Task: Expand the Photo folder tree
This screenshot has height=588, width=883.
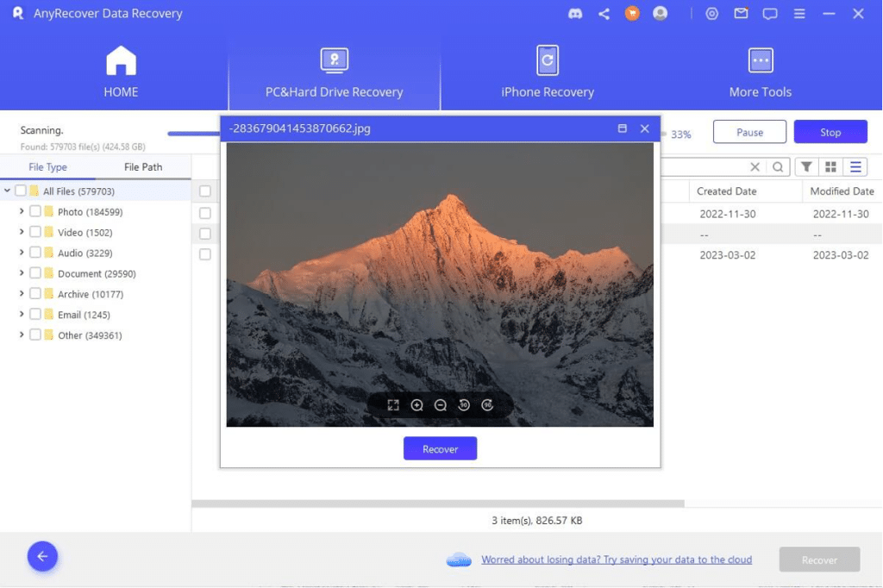Action: tap(22, 211)
